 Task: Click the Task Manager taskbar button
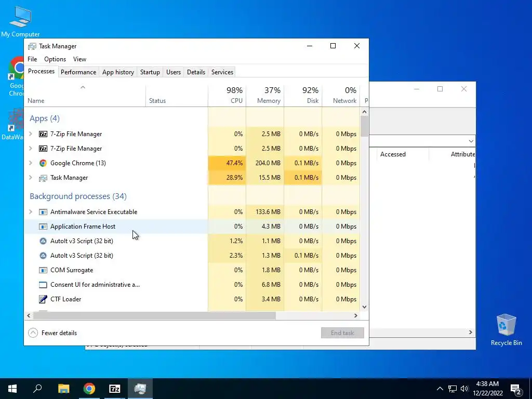[x=140, y=389]
